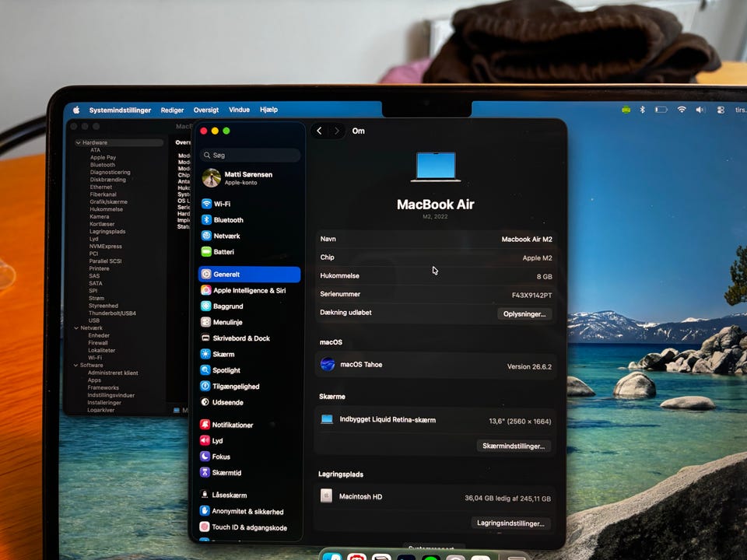
Task: Click the Lagringsindstillinger... button
Action: [x=510, y=523]
